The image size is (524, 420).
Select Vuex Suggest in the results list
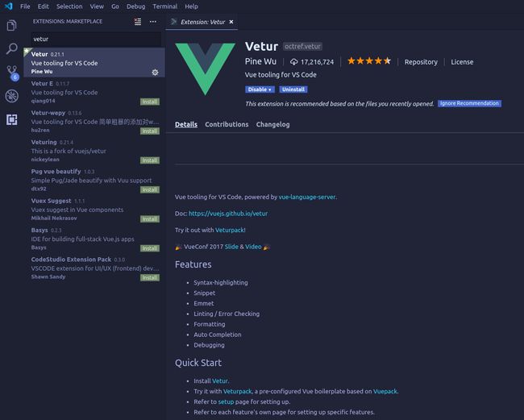(x=94, y=209)
